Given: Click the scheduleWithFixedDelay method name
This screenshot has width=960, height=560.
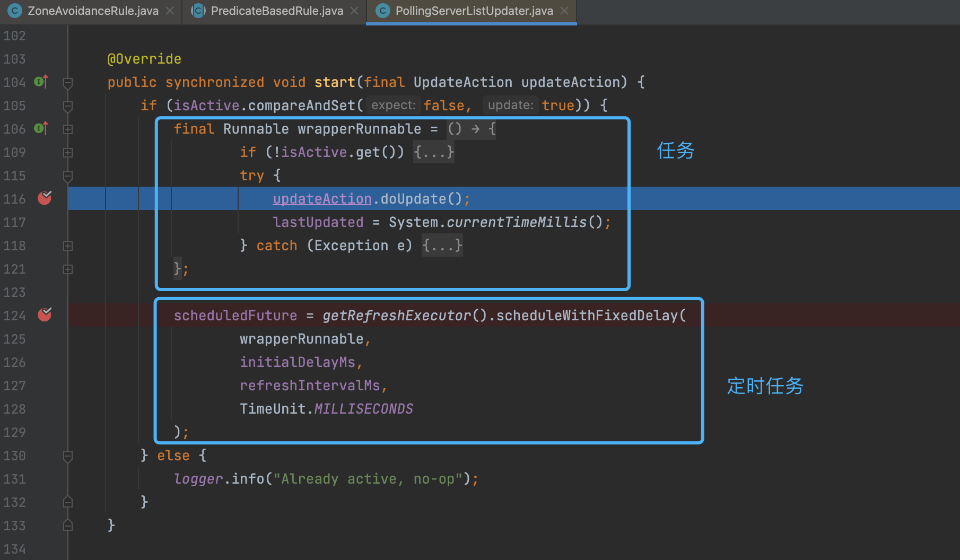Looking at the screenshot, I should (587, 316).
